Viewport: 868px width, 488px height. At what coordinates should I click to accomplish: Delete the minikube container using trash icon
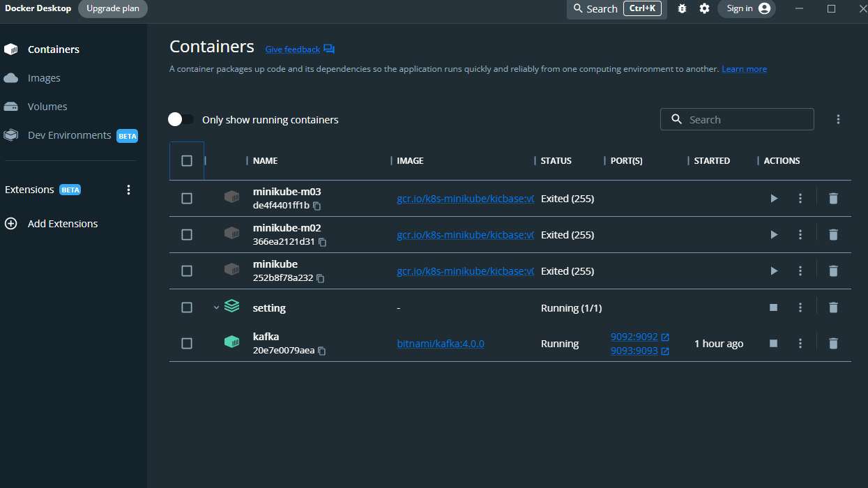[833, 271]
